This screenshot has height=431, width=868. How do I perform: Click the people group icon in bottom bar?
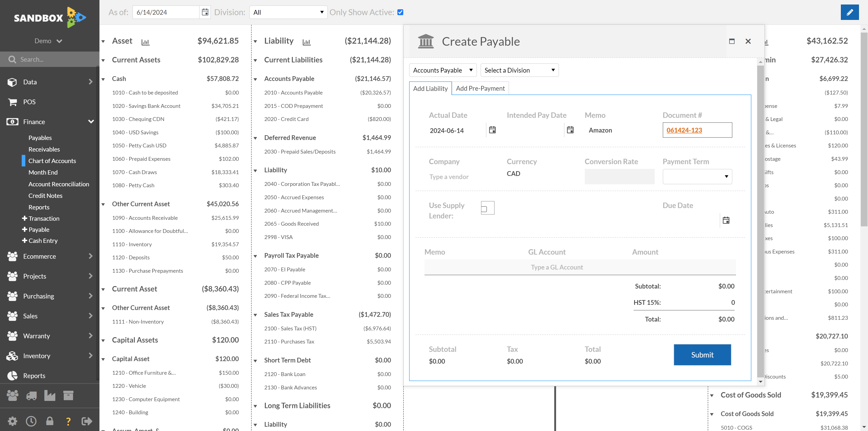12,396
